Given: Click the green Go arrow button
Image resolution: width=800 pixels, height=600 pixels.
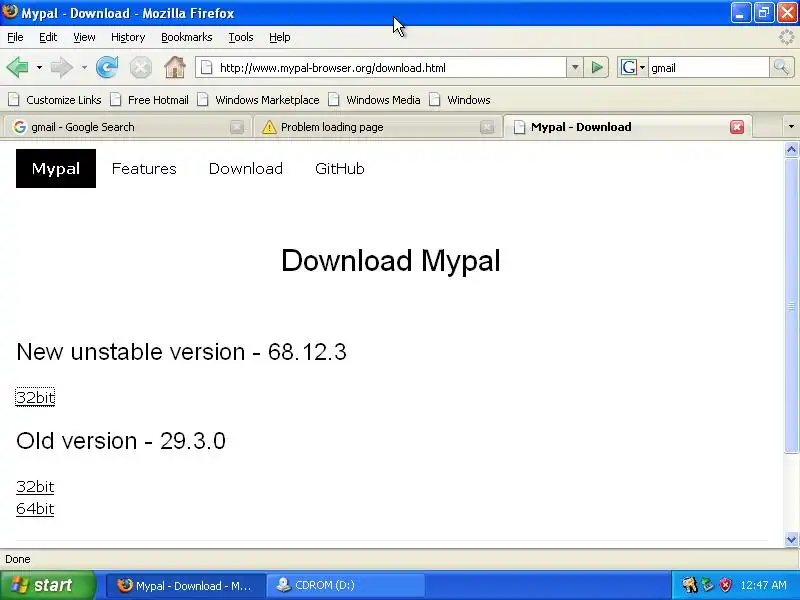Looking at the screenshot, I should pyautogui.click(x=596, y=67).
